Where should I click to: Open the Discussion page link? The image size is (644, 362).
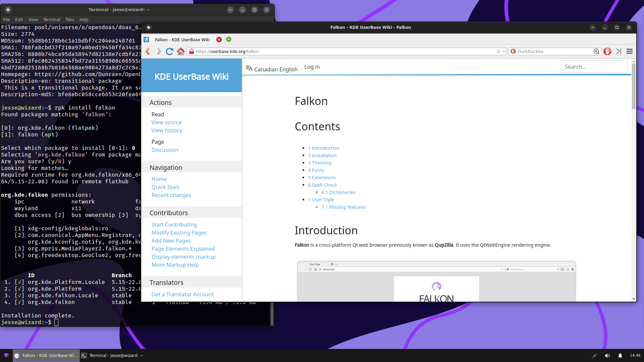[165, 150]
